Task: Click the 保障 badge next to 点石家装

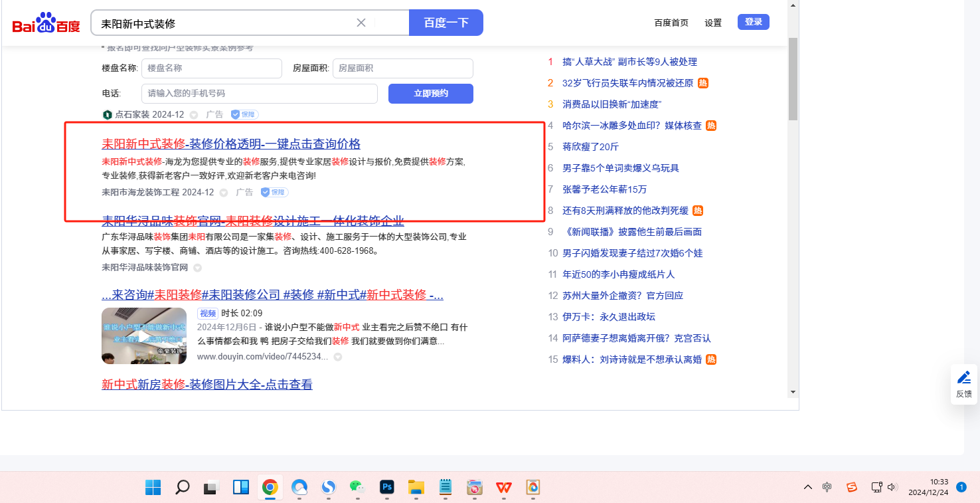Action: pyautogui.click(x=244, y=114)
